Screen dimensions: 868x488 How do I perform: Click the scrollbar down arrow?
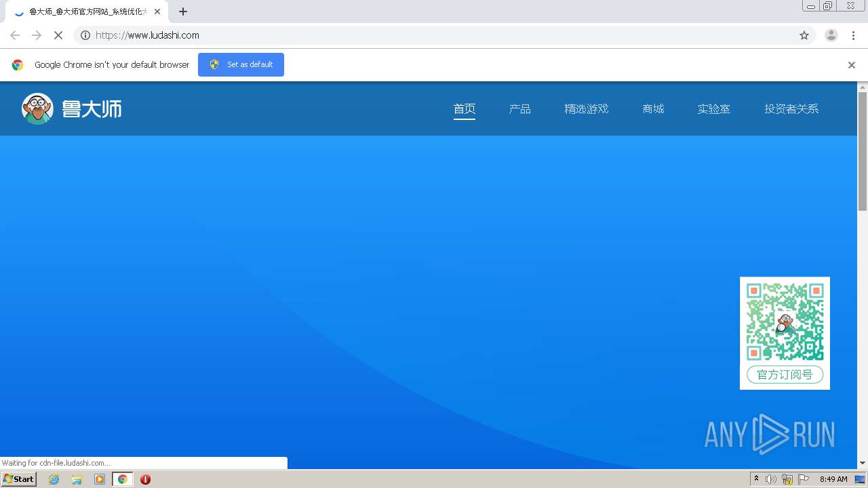tap(863, 463)
